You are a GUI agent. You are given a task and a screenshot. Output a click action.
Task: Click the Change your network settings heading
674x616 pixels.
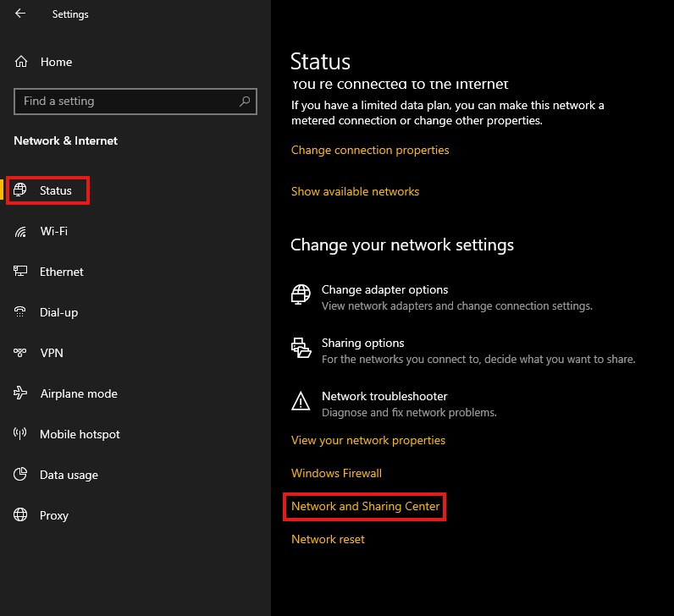pyautogui.click(x=402, y=245)
